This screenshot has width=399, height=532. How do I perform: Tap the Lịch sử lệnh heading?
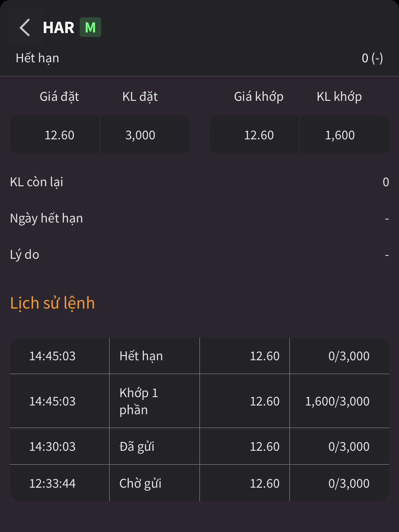tap(52, 303)
